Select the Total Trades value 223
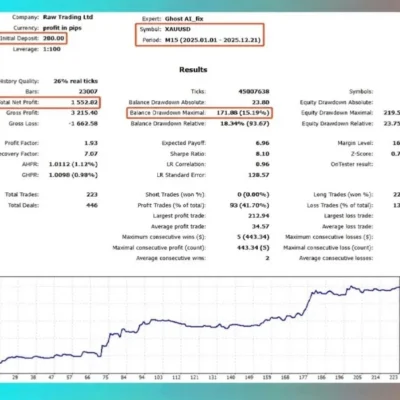The height and width of the screenshot is (400, 400). (x=92, y=195)
